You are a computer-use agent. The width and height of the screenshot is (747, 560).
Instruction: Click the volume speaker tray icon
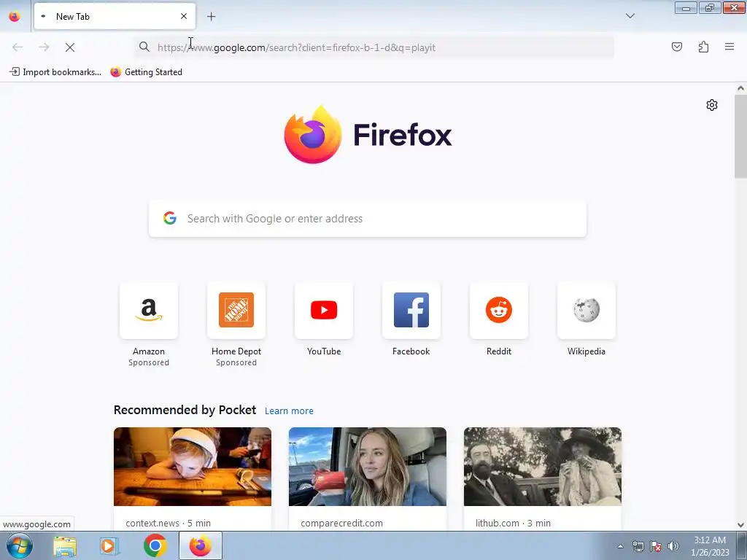673,546
